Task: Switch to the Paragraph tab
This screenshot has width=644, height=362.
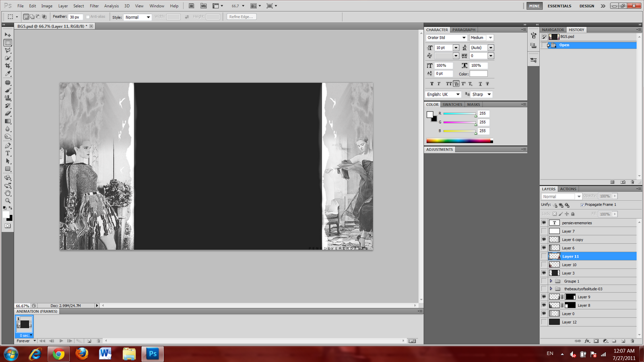Action: click(x=464, y=29)
